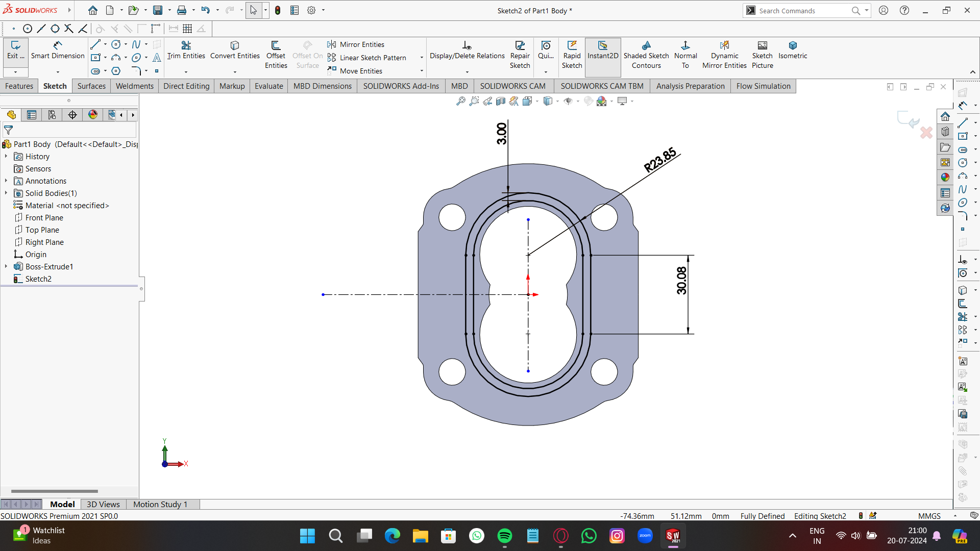The image size is (980, 551).
Task: Click the Rapid Sketch tool
Action: [572, 55]
